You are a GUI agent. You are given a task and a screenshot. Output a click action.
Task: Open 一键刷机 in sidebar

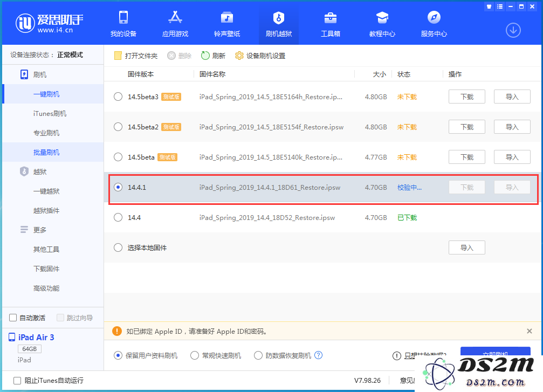click(x=46, y=94)
